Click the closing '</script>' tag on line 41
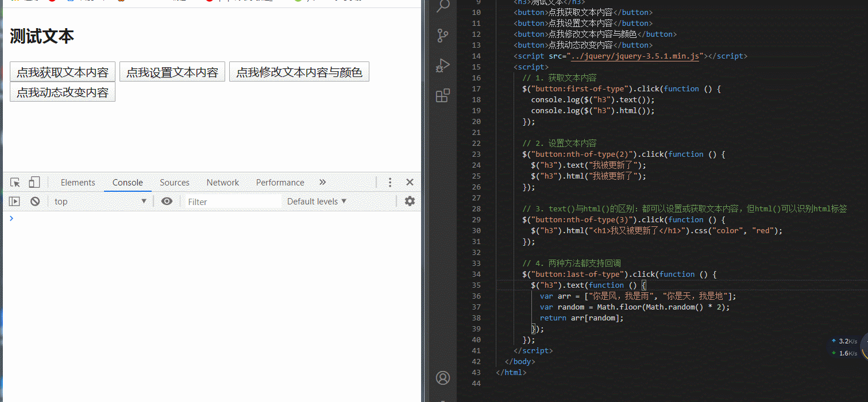 click(533, 351)
